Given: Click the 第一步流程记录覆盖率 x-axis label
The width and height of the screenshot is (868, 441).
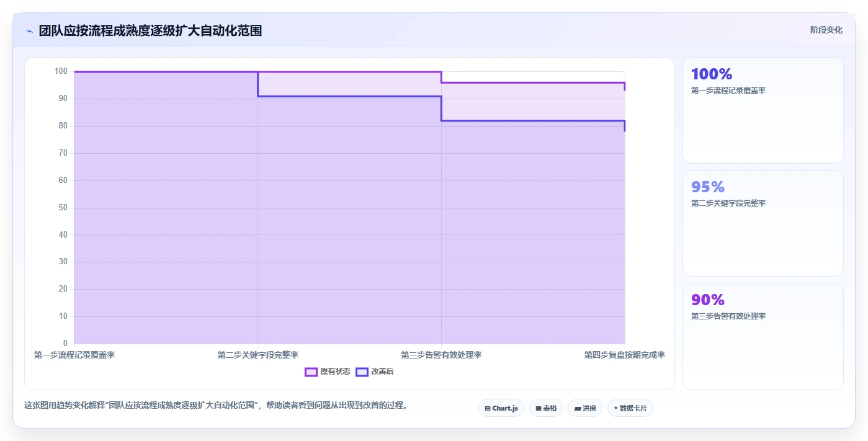Looking at the screenshot, I should [x=74, y=355].
